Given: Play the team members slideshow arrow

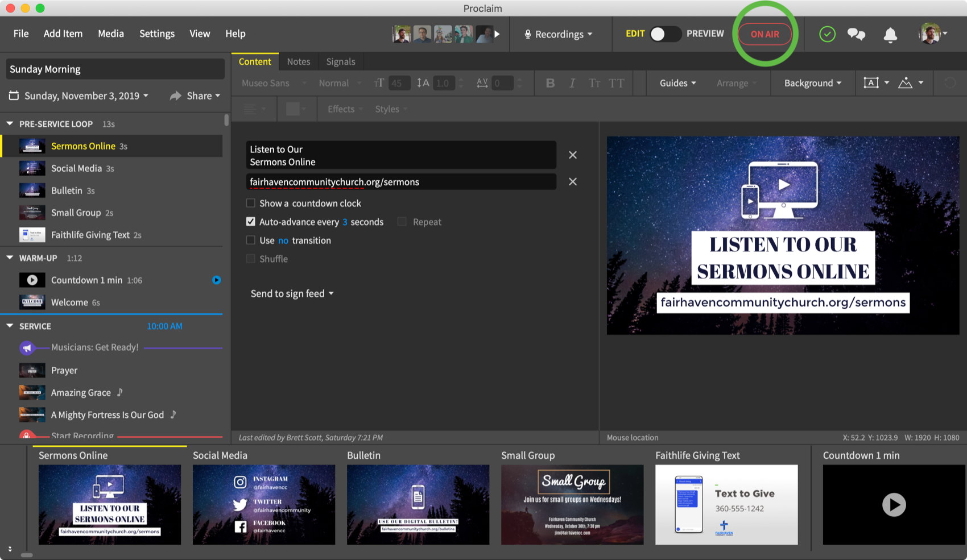Looking at the screenshot, I should [497, 34].
